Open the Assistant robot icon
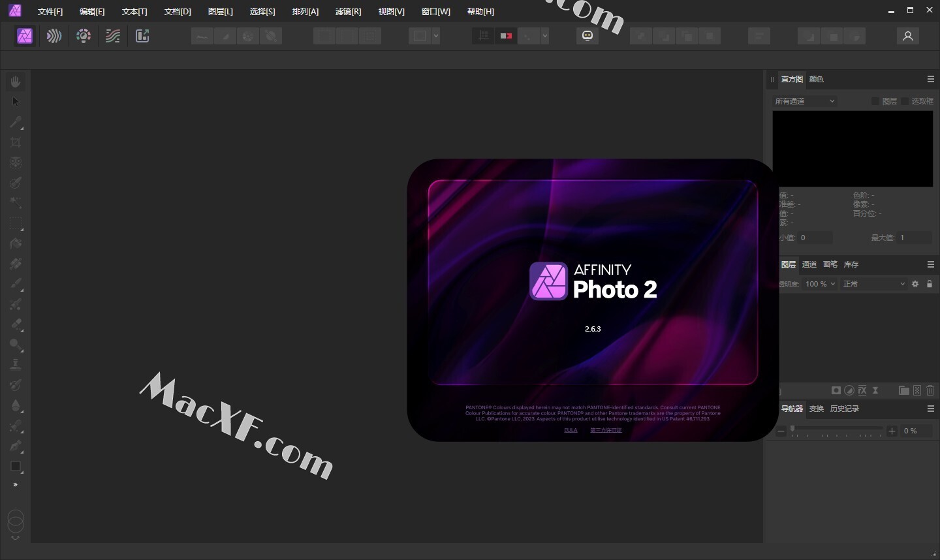 [x=587, y=36]
